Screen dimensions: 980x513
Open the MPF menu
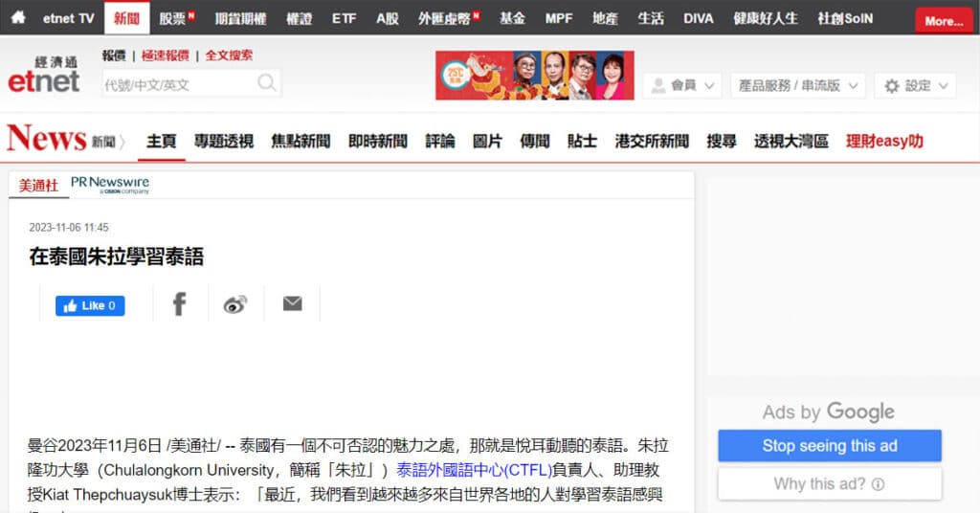(558, 18)
